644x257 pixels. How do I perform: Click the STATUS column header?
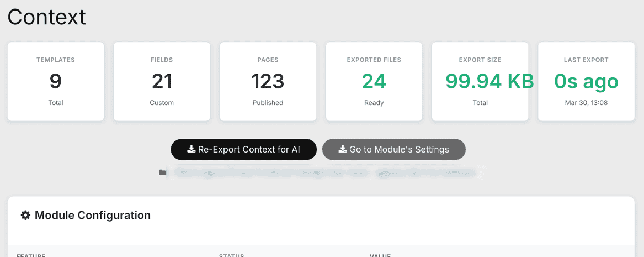tap(232, 255)
